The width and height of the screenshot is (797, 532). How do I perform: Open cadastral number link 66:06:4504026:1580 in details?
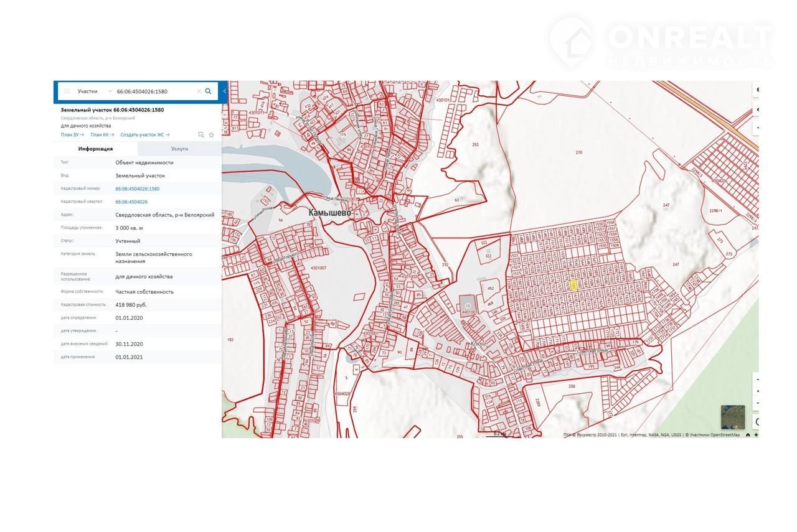point(137,189)
